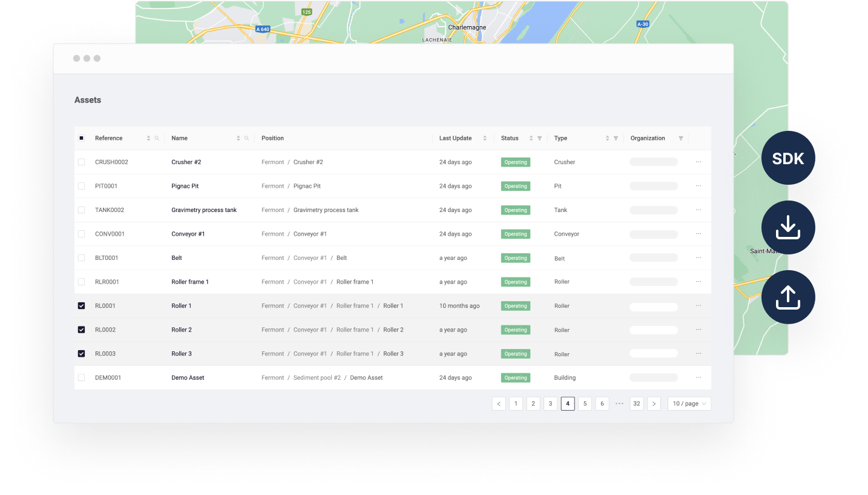The height and width of the screenshot is (495, 868).
Task: Open the Status column filter
Action: (539, 138)
